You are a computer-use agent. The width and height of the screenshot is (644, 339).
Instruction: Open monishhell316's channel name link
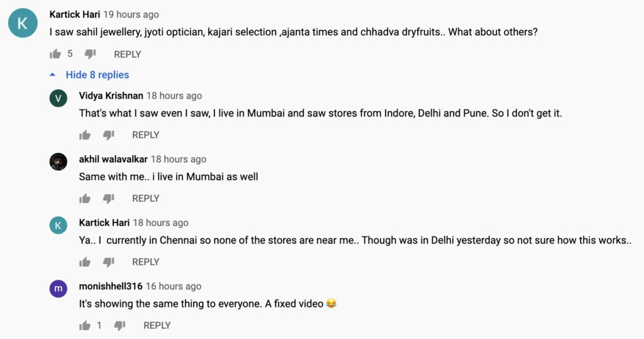(111, 286)
